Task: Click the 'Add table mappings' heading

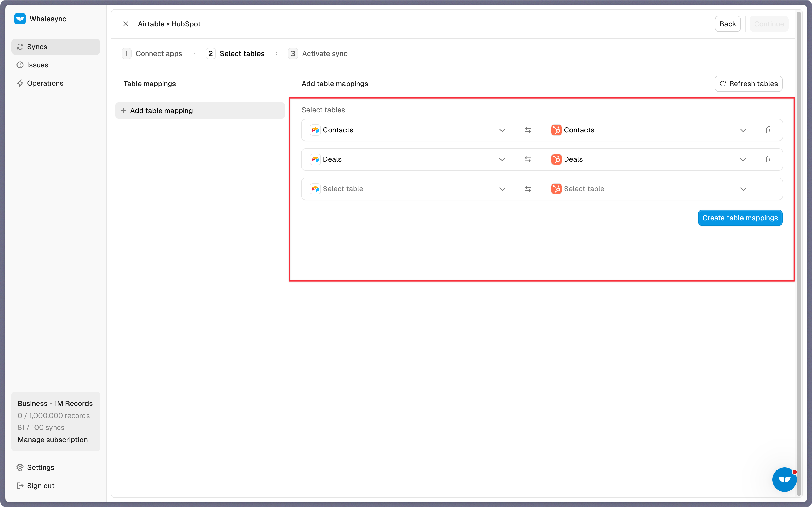Action: [335, 84]
